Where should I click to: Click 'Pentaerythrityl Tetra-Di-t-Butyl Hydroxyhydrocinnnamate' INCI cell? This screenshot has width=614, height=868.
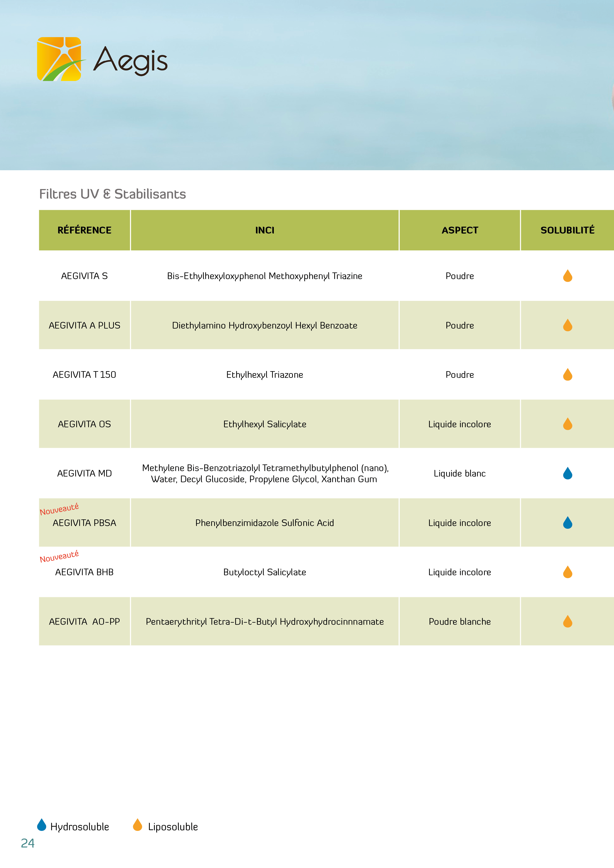pyautogui.click(x=265, y=622)
